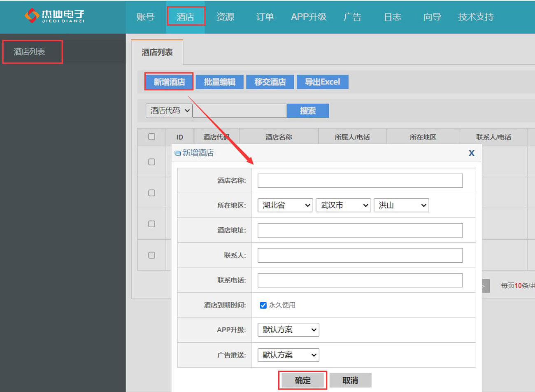Expand the 洪山 district dropdown

click(401, 205)
